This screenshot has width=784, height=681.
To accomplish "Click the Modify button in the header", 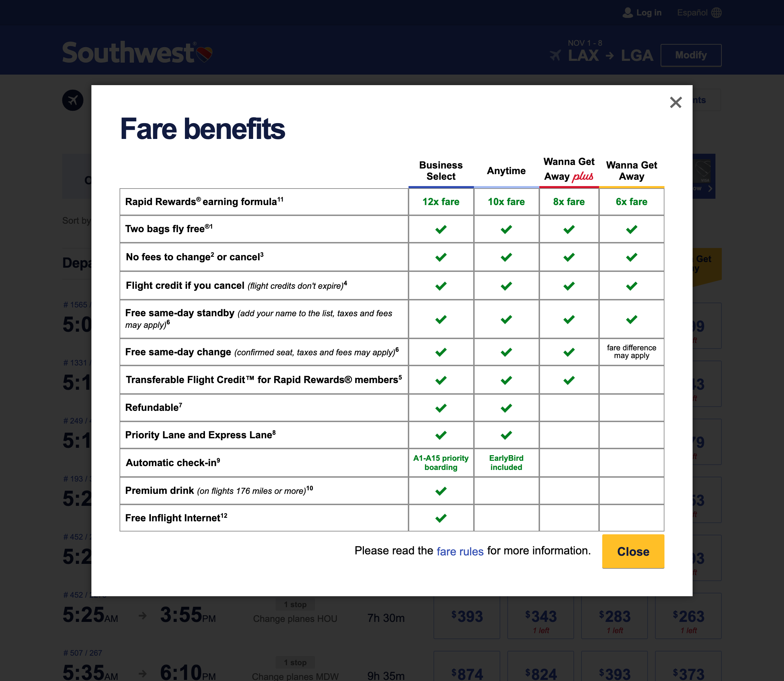I will [x=691, y=55].
